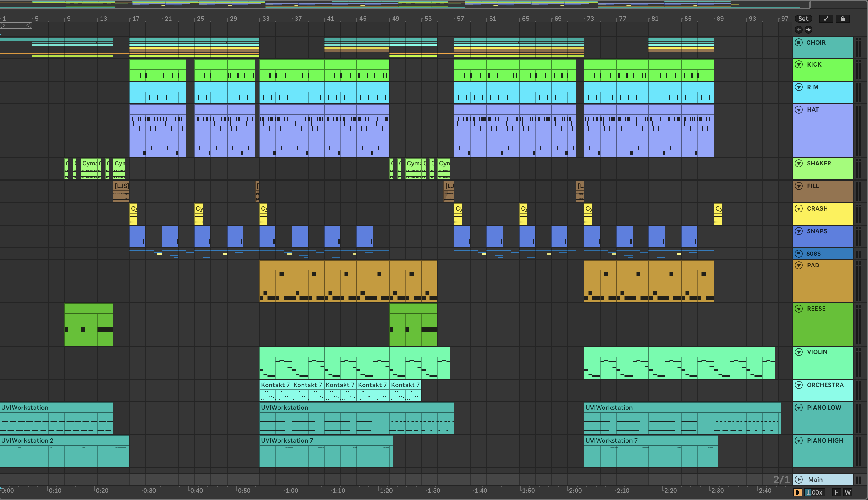Image resolution: width=868 pixels, height=500 pixels.
Task: Unfold the KICK track arrow
Action: coord(799,65)
